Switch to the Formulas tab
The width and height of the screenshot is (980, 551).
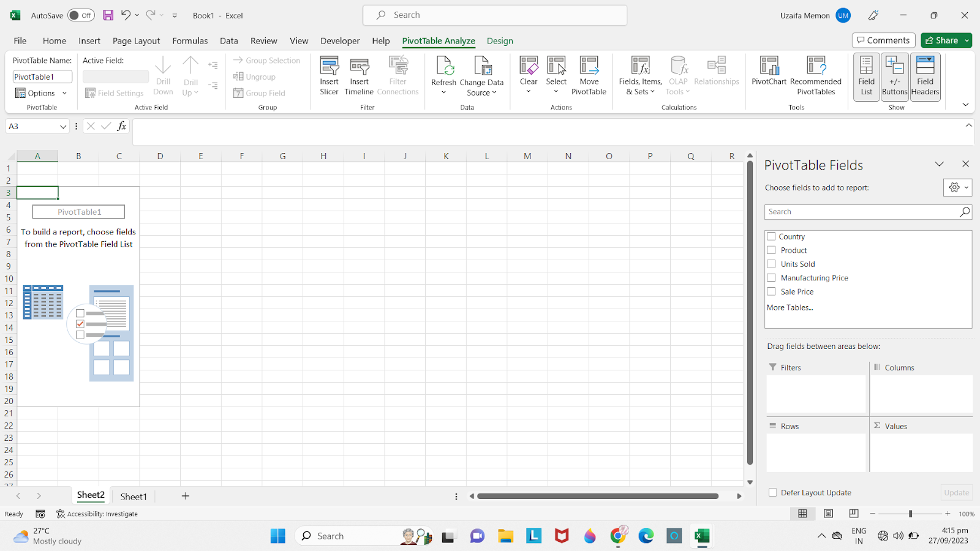pyautogui.click(x=190, y=40)
